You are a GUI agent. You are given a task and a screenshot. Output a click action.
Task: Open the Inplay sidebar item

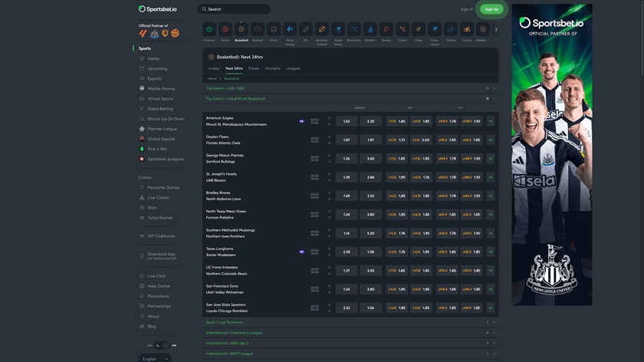[153, 59]
